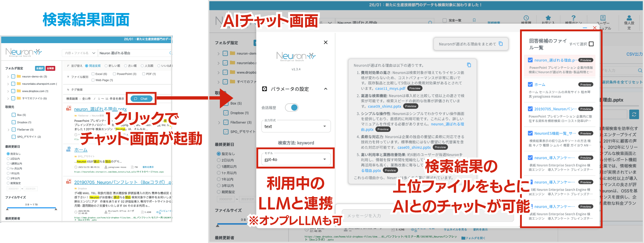Check すべて選択 checkbox in file list
This screenshot has width=644, height=243.
[x=591, y=44]
